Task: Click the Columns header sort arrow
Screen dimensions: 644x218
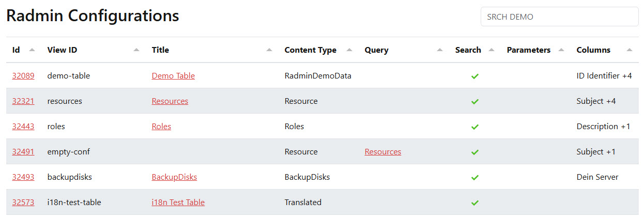Action: point(629,50)
